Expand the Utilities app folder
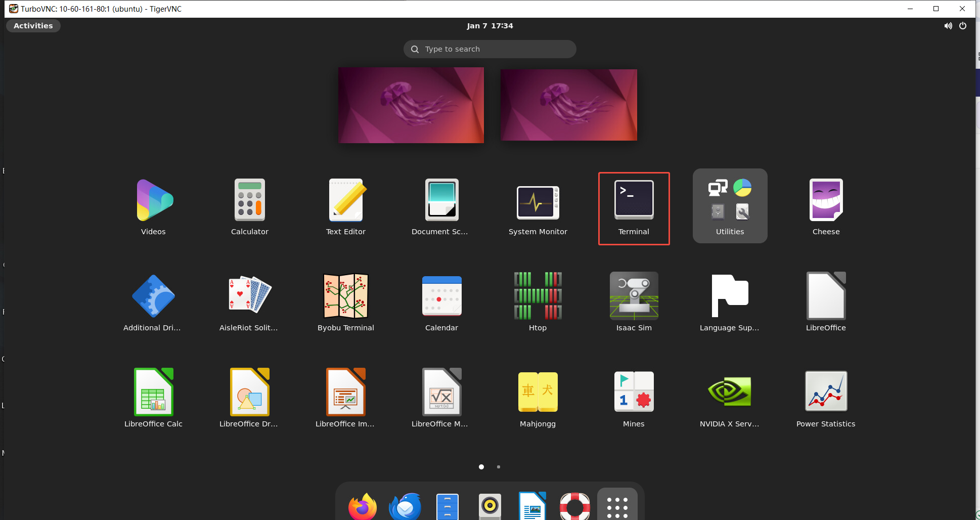Viewport: 980px width, 520px height. (x=730, y=206)
